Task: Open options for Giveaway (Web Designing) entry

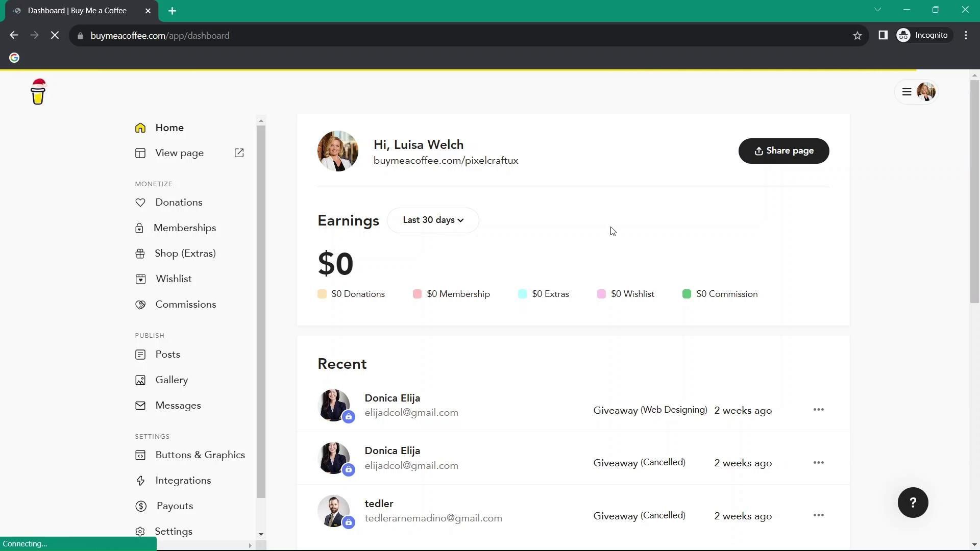Action: 818,410
